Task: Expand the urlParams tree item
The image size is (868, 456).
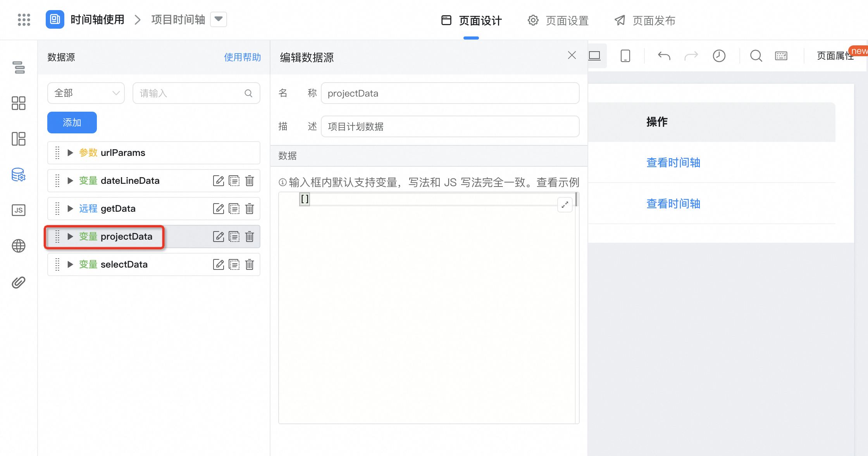Action: tap(70, 153)
